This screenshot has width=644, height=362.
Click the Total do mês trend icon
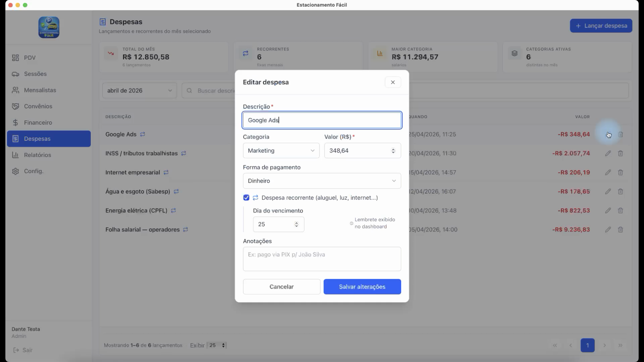[111, 53]
